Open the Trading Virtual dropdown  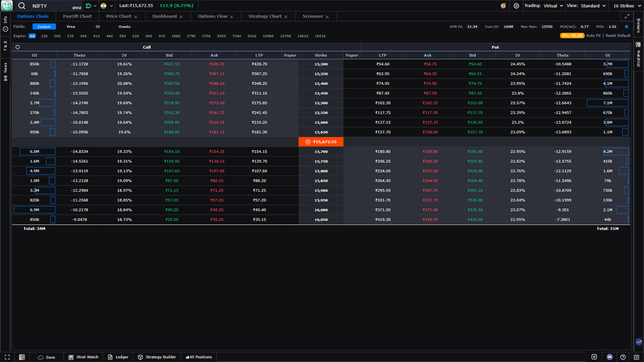coord(544,6)
